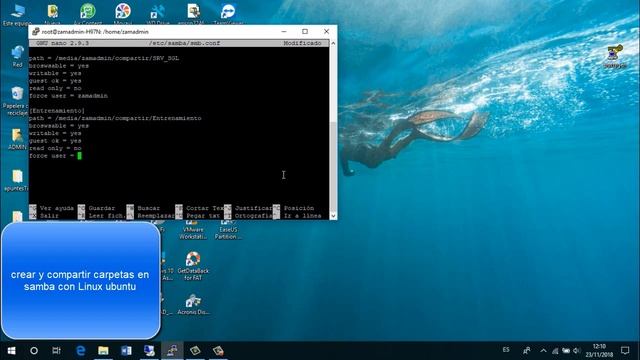Launch Microsoft Edge from the taskbar
The image size is (640, 360).
(81, 351)
